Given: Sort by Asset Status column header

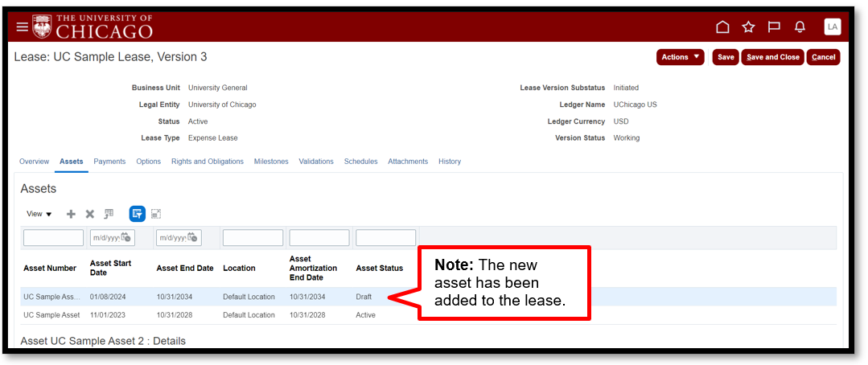Looking at the screenshot, I should click(379, 269).
